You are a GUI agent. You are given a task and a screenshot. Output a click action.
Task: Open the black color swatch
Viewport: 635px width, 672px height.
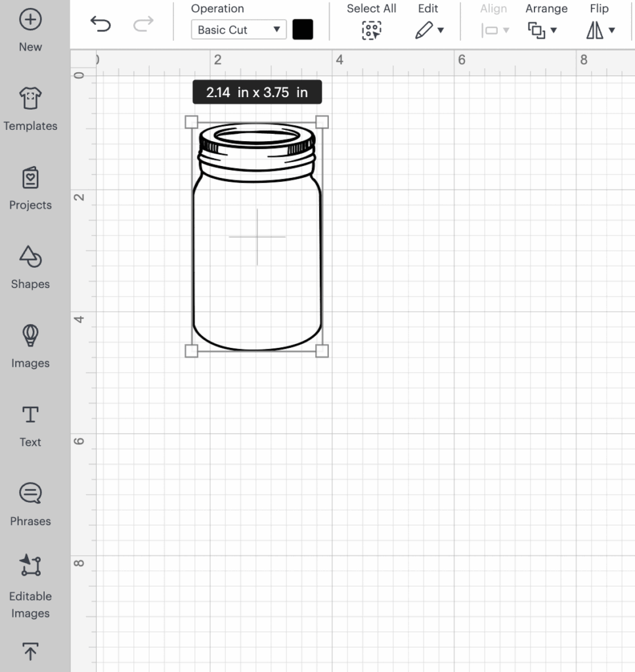(x=303, y=30)
